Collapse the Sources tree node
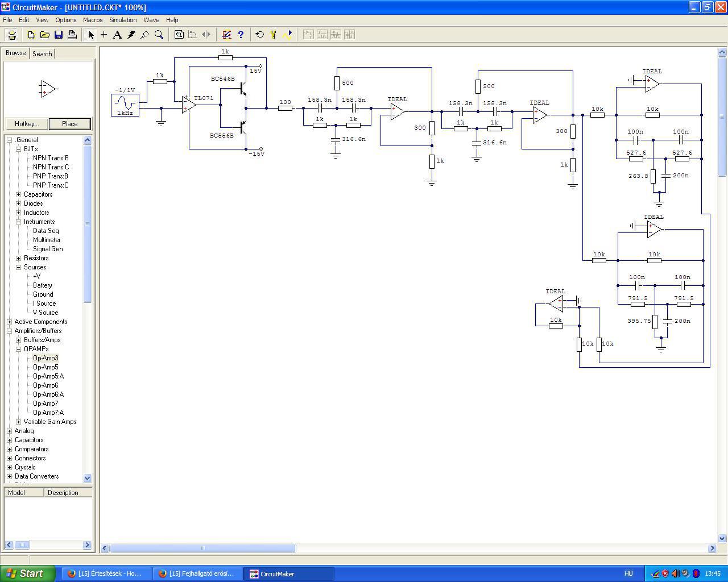The image size is (728, 582). [19, 267]
